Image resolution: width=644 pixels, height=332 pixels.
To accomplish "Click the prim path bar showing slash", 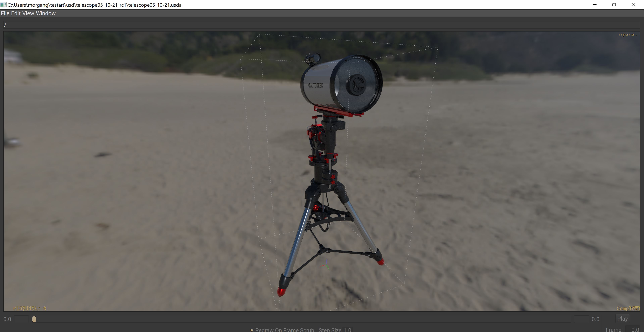I will coord(322,25).
